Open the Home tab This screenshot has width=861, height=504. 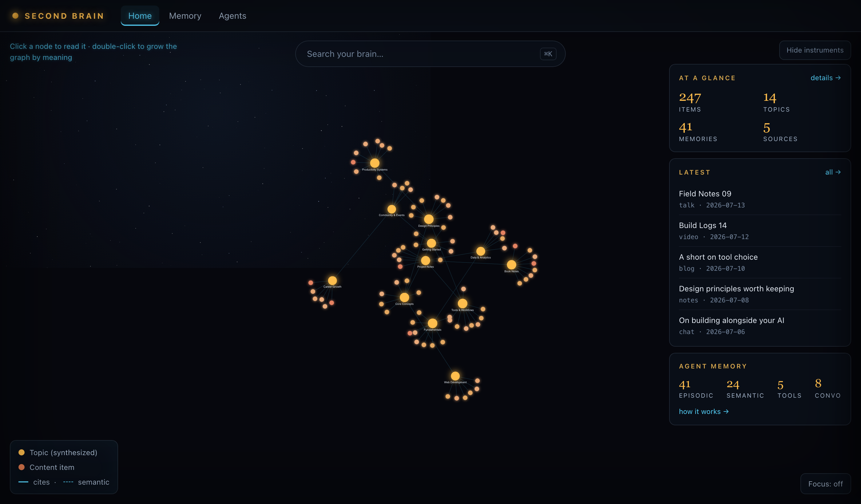tap(140, 16)
